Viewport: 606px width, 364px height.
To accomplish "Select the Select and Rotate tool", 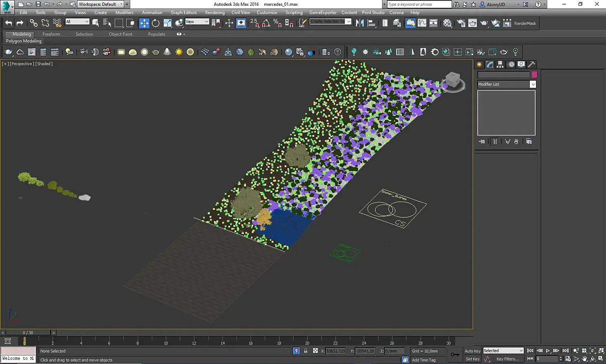I will pos(156,23).
